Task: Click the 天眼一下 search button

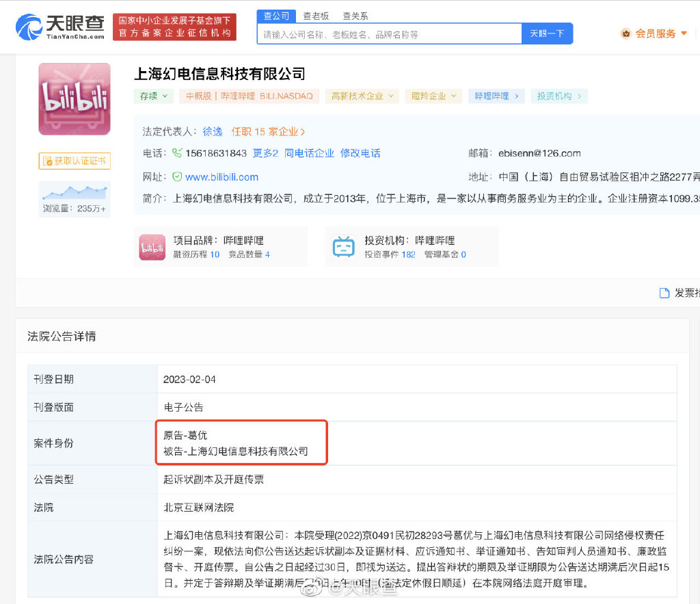Action: coord(547,34)
